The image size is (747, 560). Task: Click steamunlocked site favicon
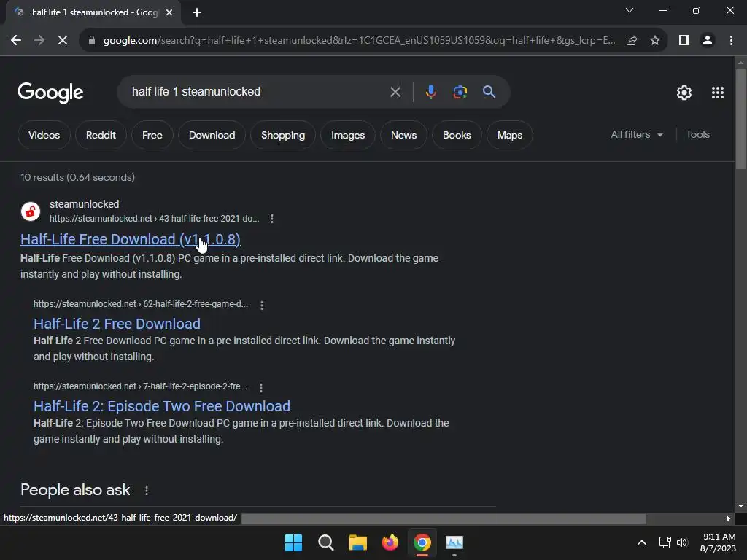point(31,211)
